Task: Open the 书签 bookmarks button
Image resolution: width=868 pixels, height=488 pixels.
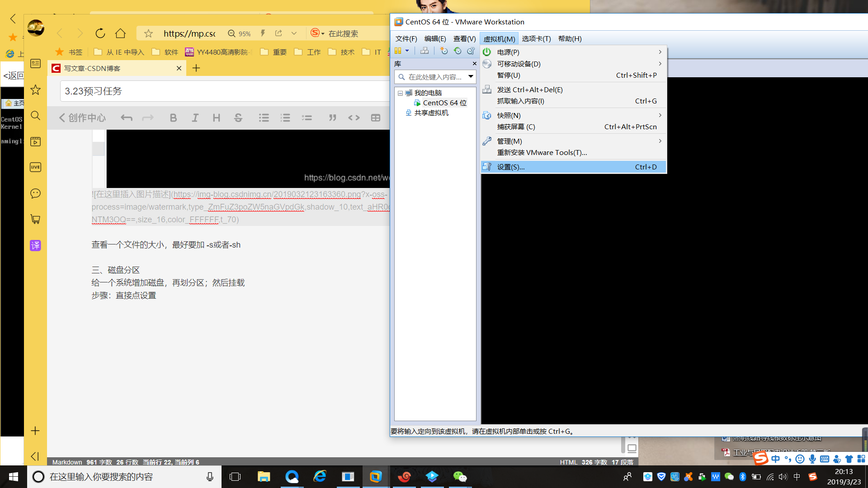Action: 69,52
